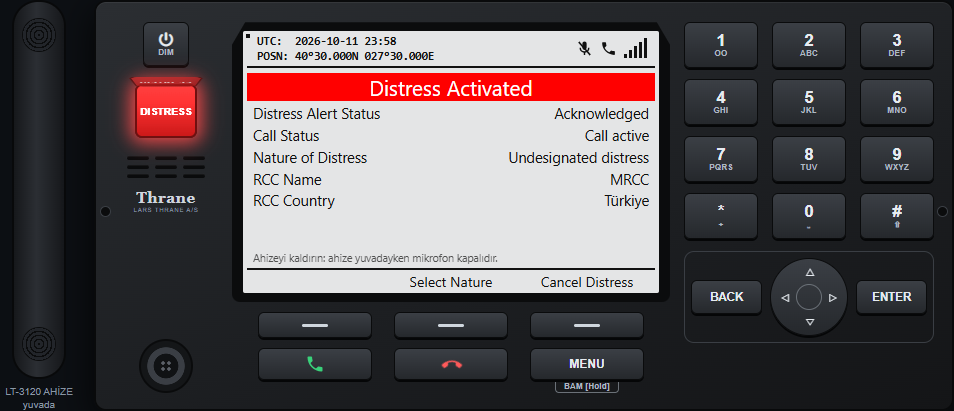Click the soft key under Cancel Distress

click(587, 325)
